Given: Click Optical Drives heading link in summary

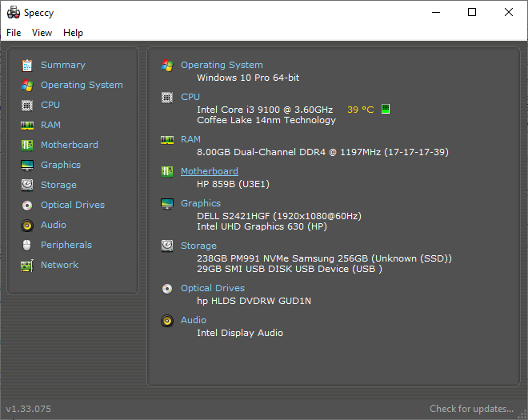Looking at the screenshot, I should tap(213, 288).
